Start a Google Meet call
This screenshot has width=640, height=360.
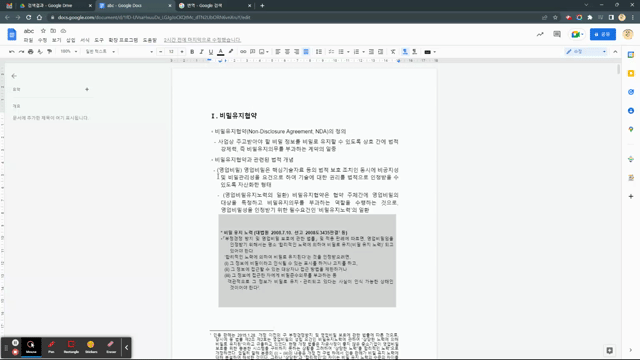(577, 34)
